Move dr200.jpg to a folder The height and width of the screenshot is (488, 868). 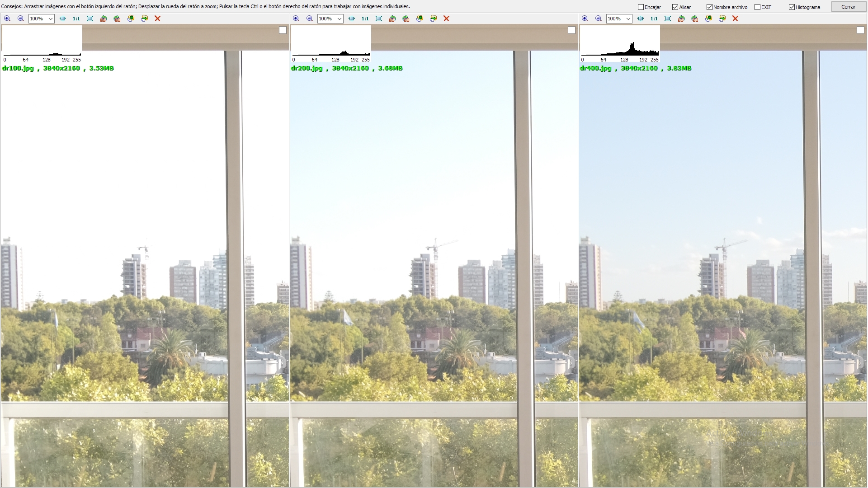point(433,19)
